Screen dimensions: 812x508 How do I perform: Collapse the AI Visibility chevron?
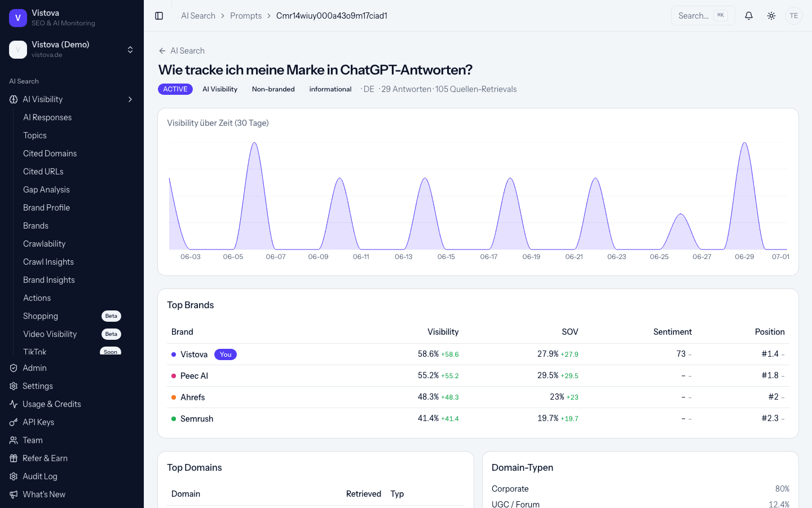click(130, 99)
